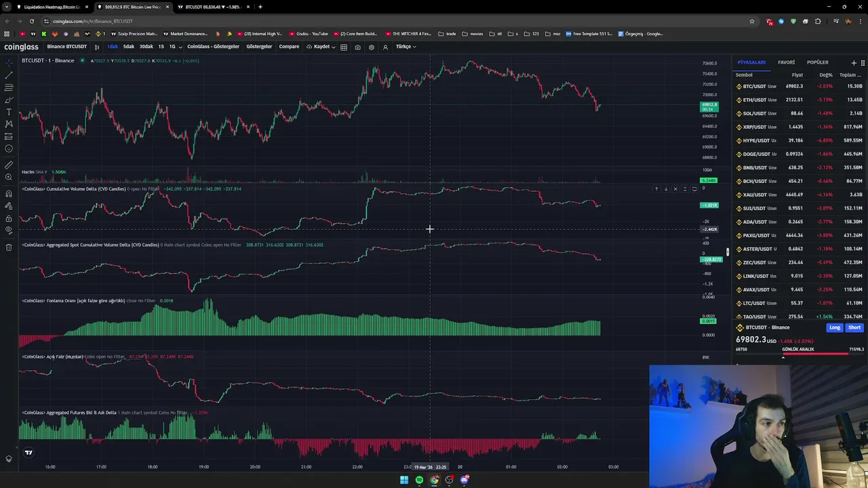
Task: Select the crosshair cursor tool
Action: [9, 62]
